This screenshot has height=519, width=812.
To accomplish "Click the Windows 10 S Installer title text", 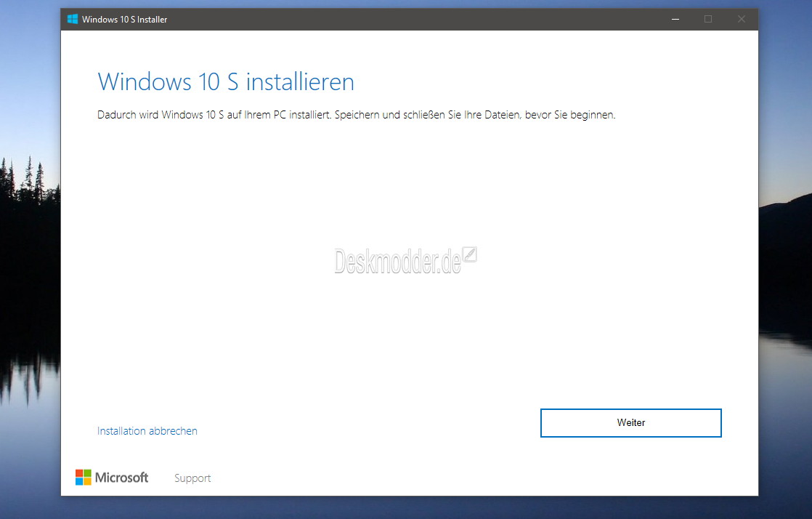I will click(x=124, y=20).
